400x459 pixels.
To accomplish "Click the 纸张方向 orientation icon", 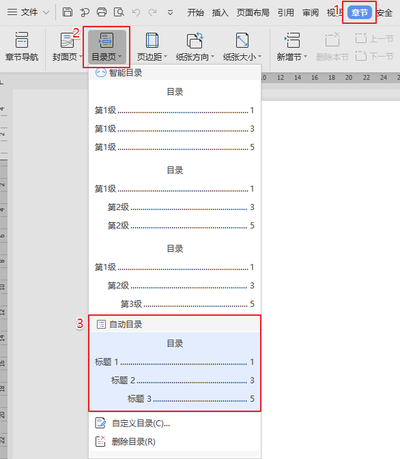I will click(x=195, y=41).
